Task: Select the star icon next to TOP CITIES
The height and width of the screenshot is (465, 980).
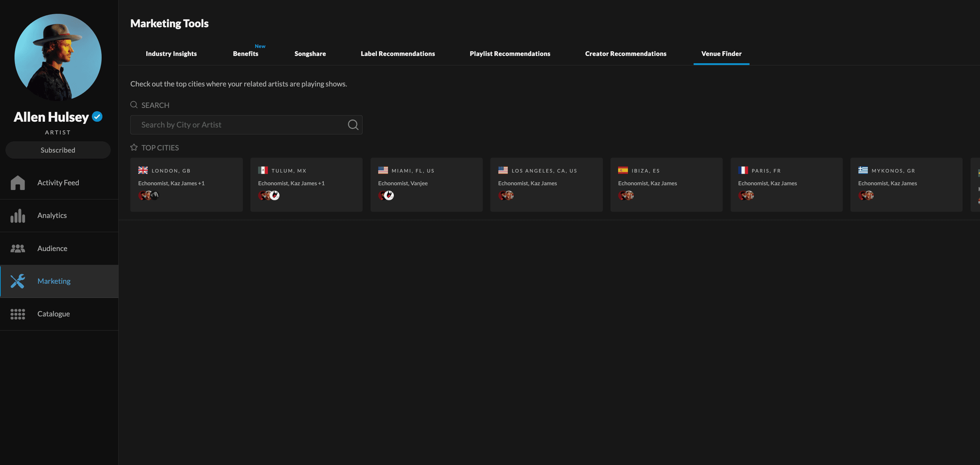Action: (x=134, y=147)
